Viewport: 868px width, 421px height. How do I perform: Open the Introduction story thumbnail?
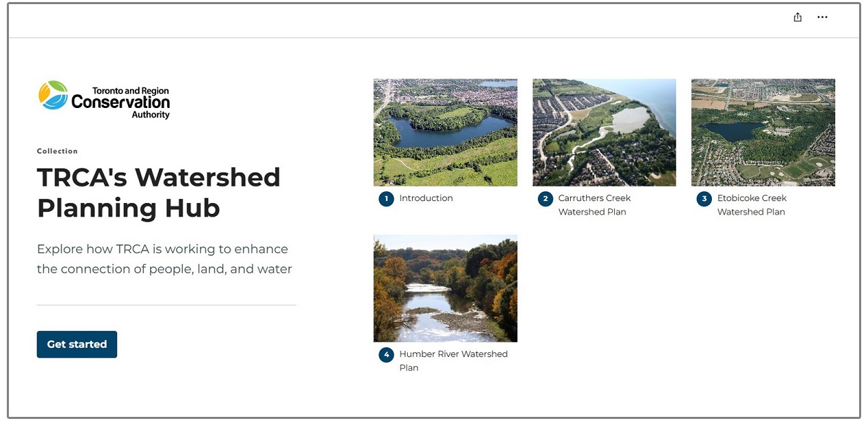445,132
